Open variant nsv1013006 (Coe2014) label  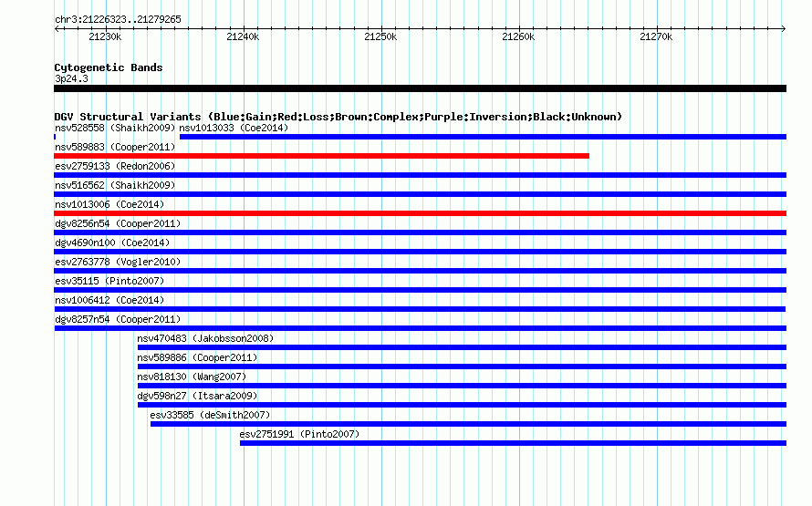click(x=109, y=204)
